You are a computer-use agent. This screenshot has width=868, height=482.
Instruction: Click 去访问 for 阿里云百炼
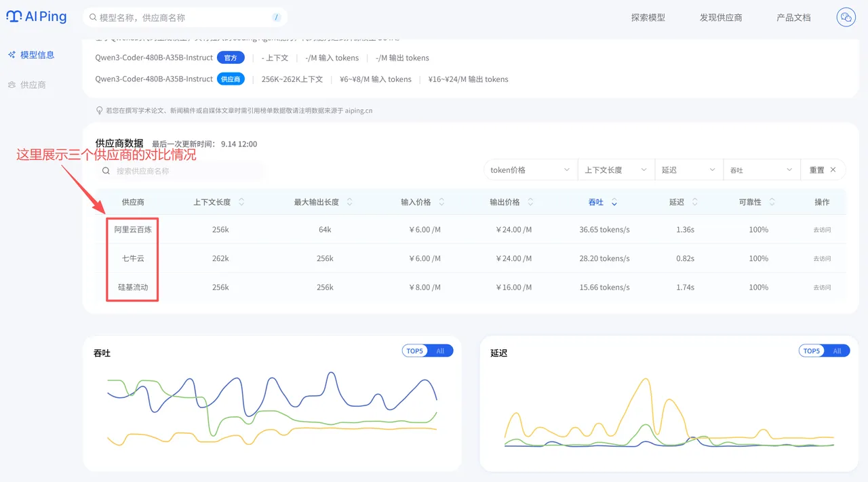(822, 230)
